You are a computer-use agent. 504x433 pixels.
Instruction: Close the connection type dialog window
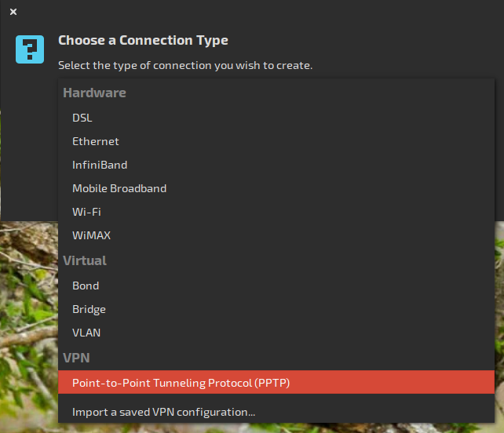coord(13,12)
